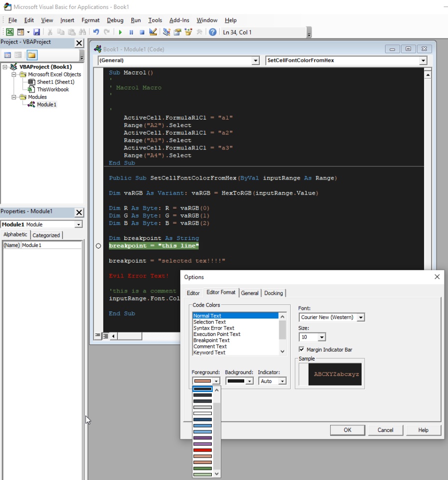Click the Reset stop icon in the toolbar
This screenshot has width=448, height=480.
(x=142, y=32)
